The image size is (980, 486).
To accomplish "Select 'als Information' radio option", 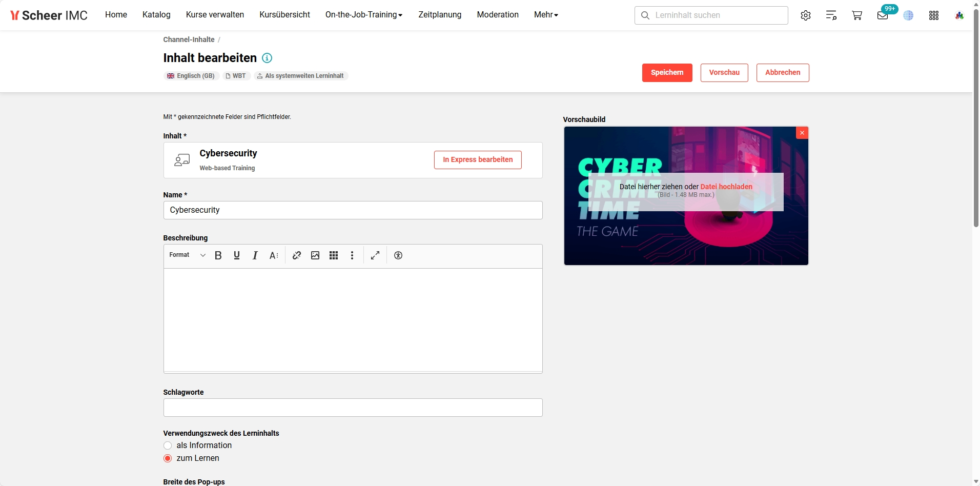I will pos(168,445).
